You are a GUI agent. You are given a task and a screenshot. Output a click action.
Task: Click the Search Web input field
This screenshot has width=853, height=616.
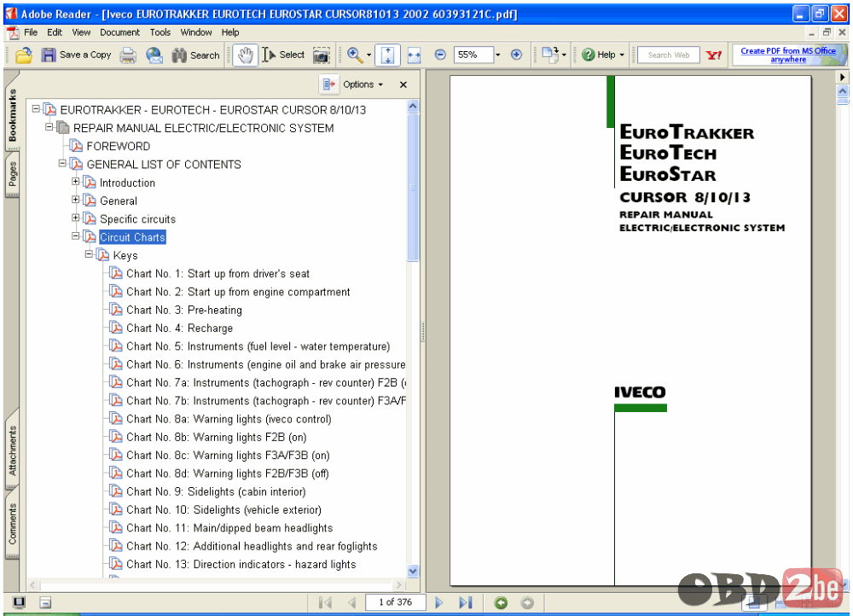tap(669, 55)
